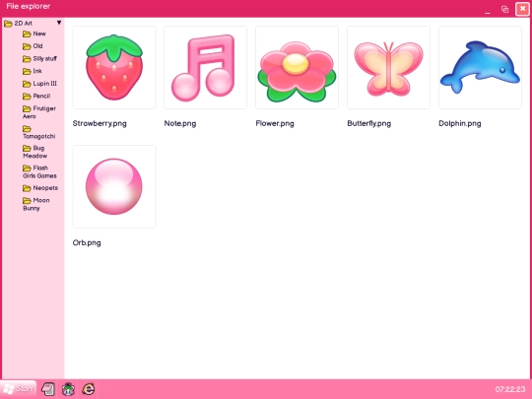This screenshot has width=532, height=399.
Task: Launch the internet browser 'e' icon
Action: pyautogui.click(x=89, y=389)
